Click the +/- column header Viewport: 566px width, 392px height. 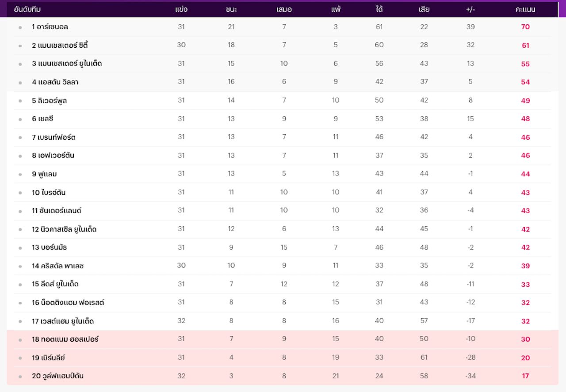[x=470, y=9]
